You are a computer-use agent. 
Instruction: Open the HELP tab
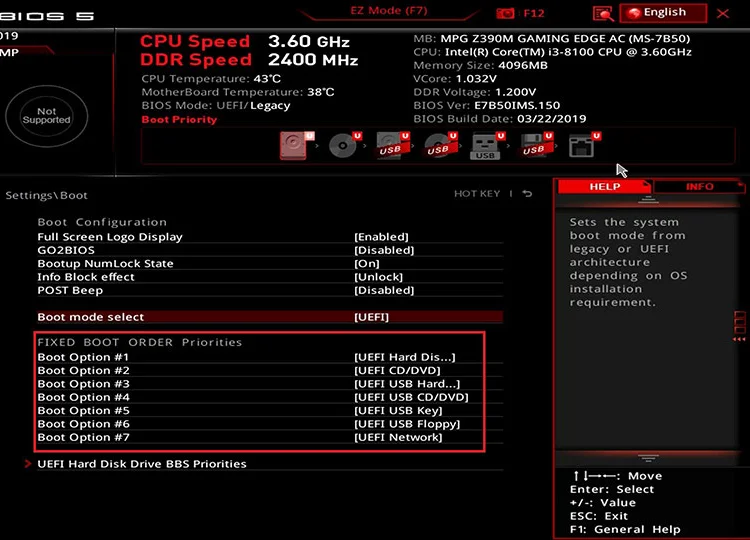(x=605, y=187)
